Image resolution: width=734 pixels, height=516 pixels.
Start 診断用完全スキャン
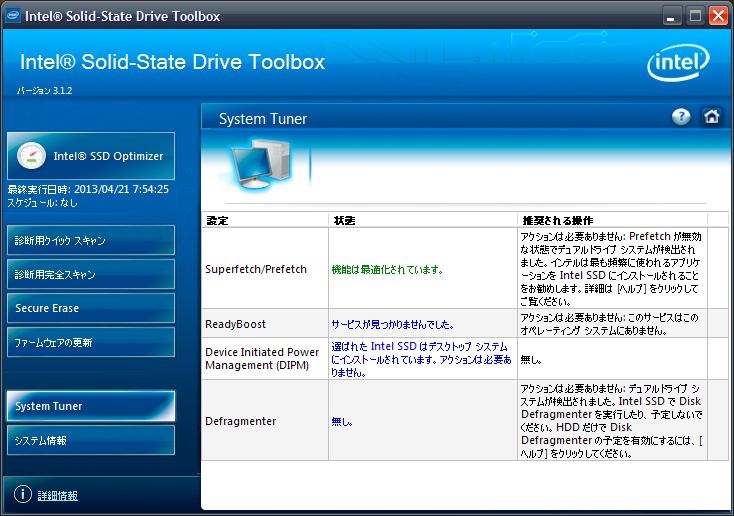[91, 274]
